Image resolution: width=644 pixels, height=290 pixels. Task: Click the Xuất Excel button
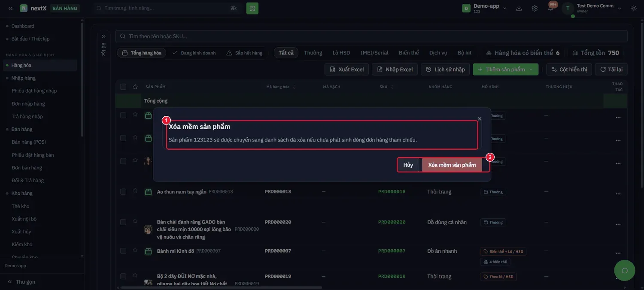346,69
